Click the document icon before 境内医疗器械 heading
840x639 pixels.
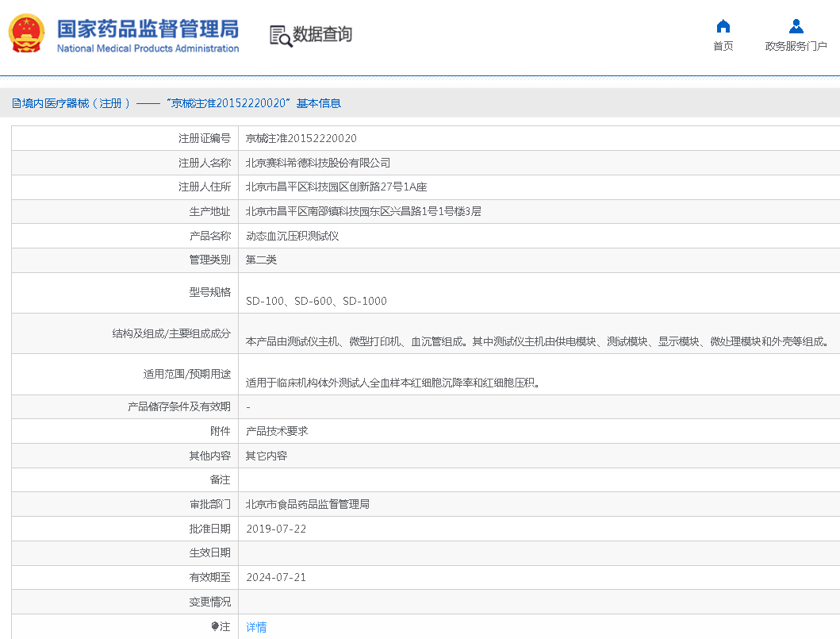tap(16, 104)
